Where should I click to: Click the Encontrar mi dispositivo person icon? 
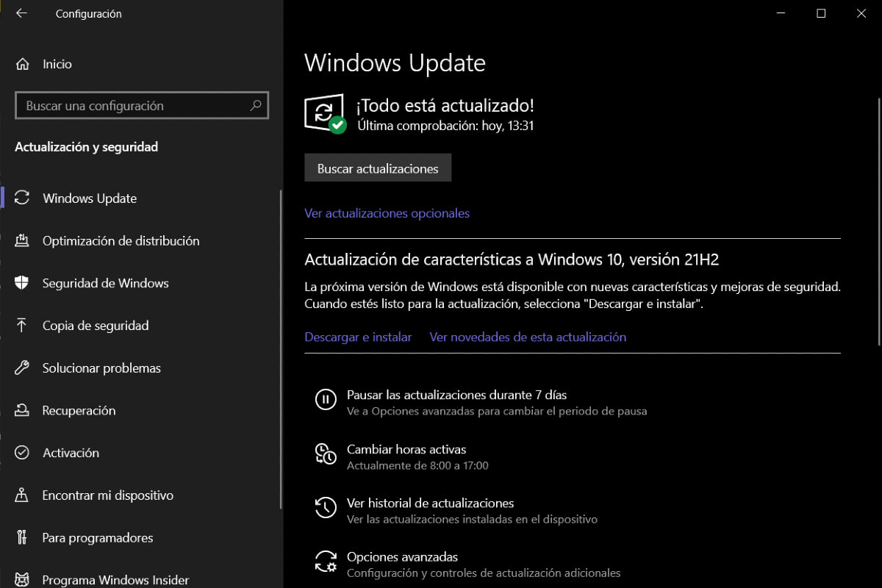pyautogui.click(x=22, y=495)
